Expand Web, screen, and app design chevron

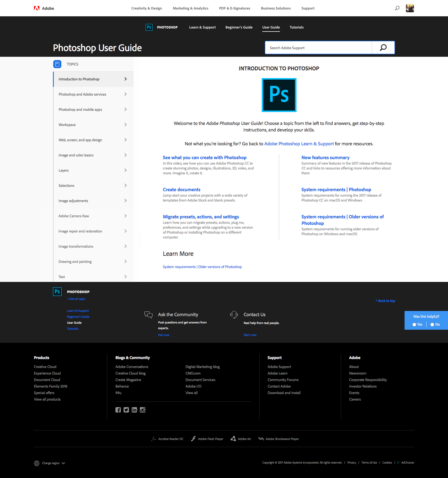[x=125, y=140]
